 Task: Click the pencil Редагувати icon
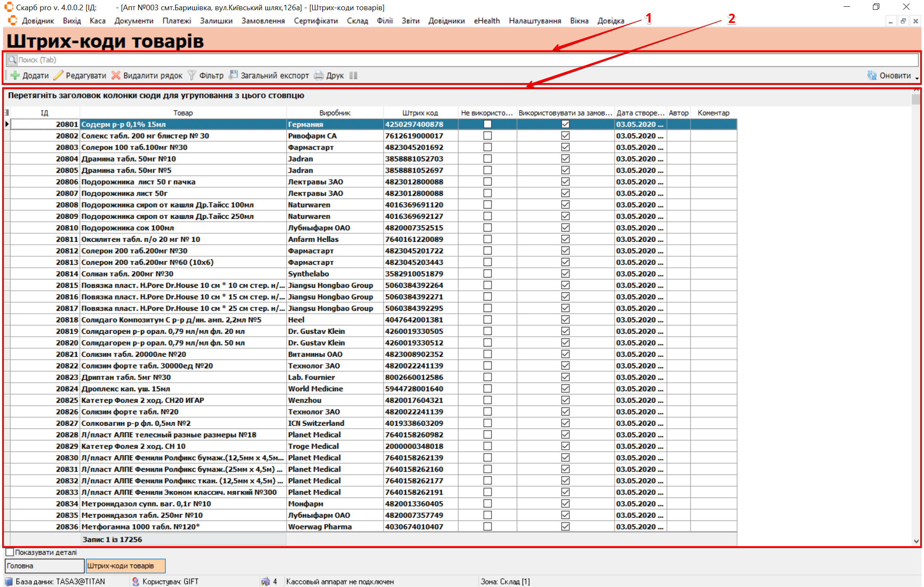59,75
